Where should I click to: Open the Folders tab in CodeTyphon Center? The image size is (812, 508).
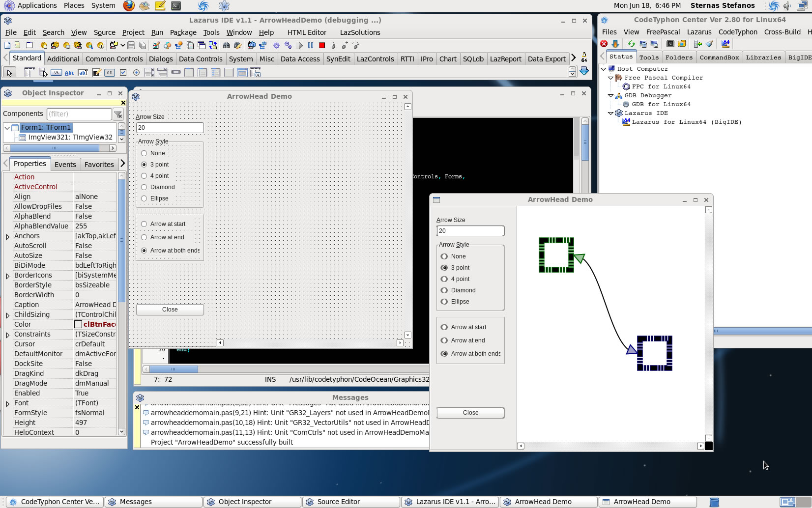[x=679, y=57]
